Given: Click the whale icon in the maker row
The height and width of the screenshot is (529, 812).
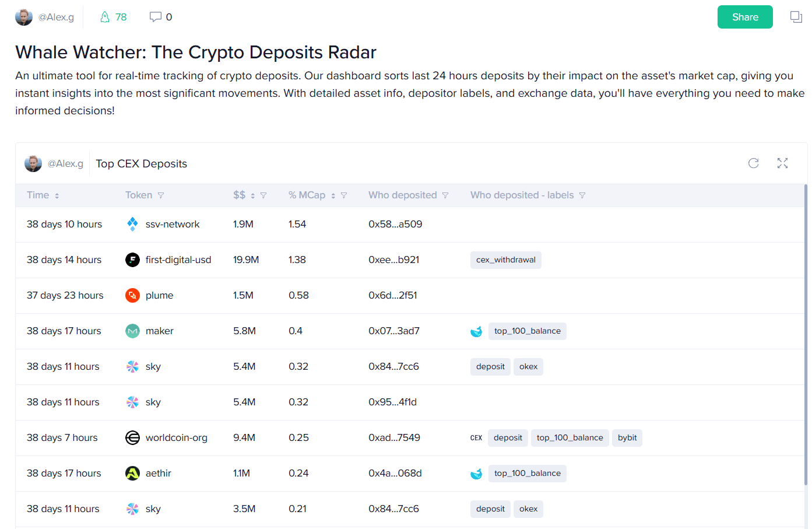Looking at the screenshot, I should 476,331.
